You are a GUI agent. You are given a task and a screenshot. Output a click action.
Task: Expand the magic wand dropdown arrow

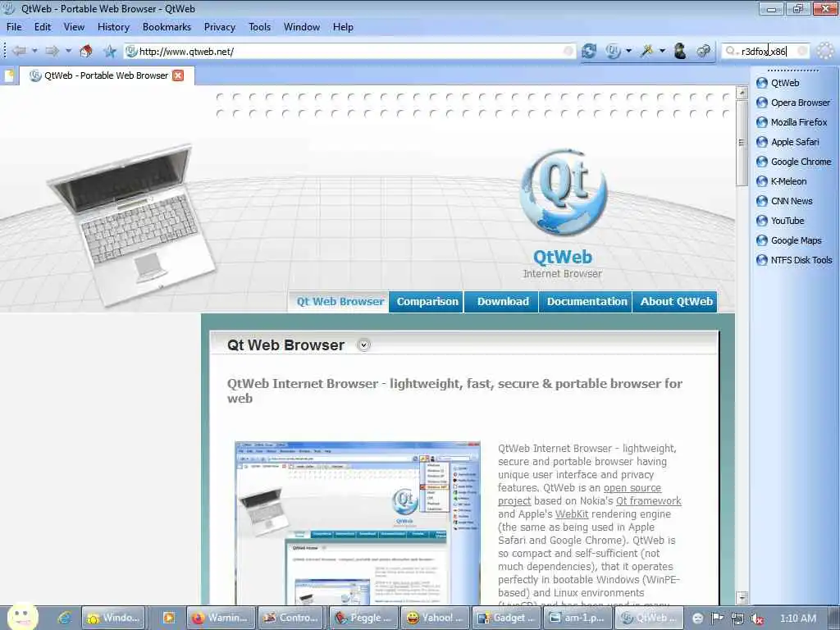point(662,52)
